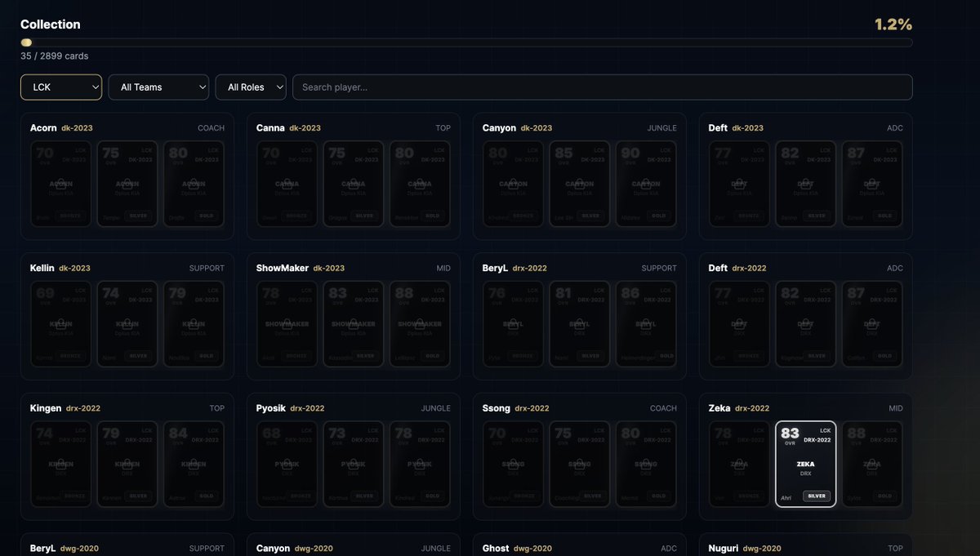Click the Acorn player name heading

(x=43, y=128)
